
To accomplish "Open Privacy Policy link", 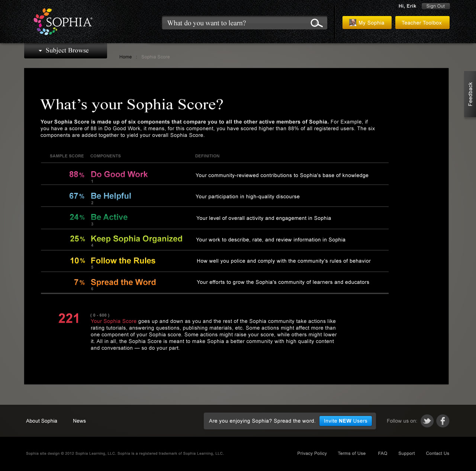I will 312,453.
